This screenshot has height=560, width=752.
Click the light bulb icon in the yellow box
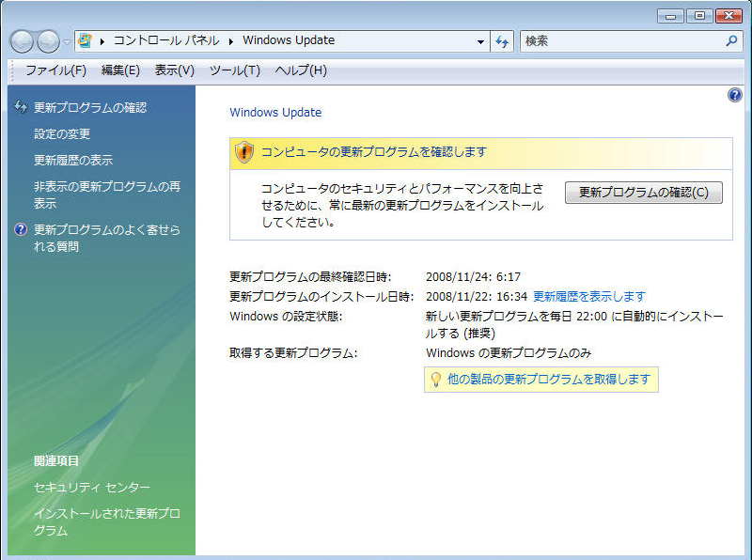tap(435, 380)
